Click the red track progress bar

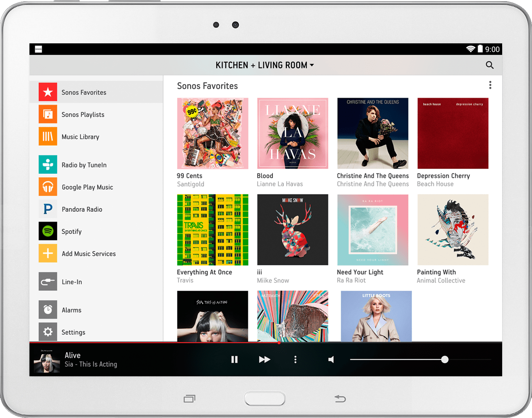point(155,342)
